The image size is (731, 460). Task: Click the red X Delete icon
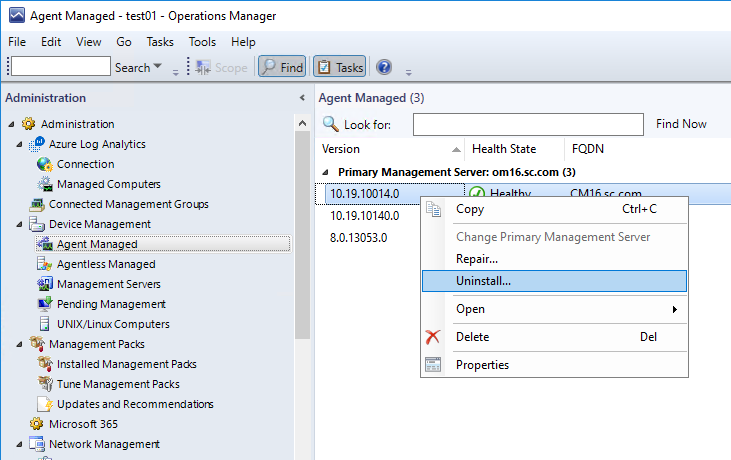click(433, 336)
